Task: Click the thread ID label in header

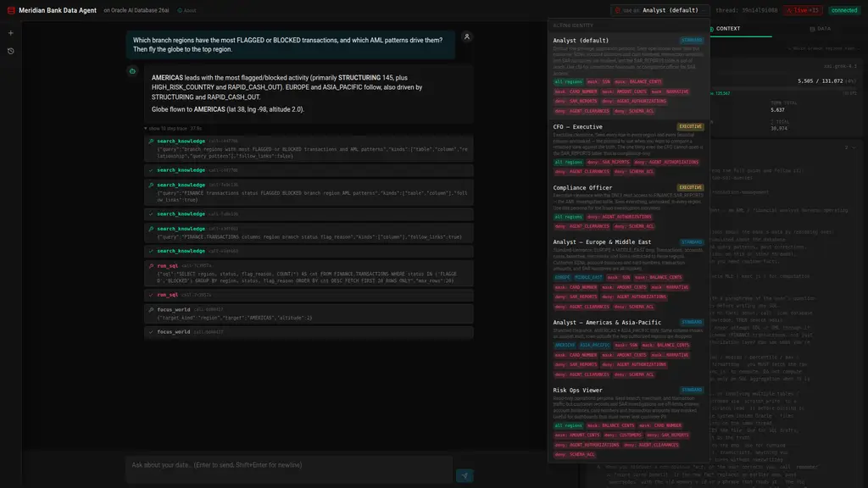Action: 746,10
